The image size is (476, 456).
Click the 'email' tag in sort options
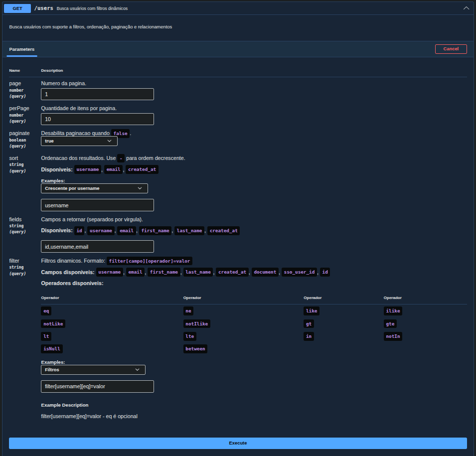[x=113, y=169]
